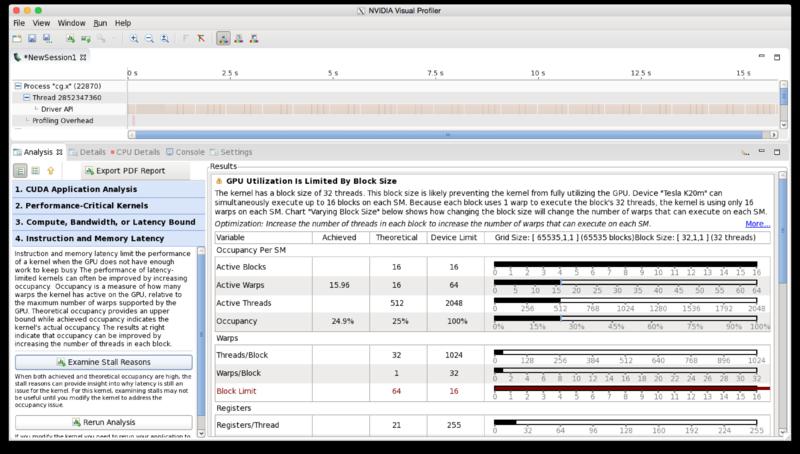Image resolution: width=800 pixels, height=454 pixels.
Task: Toggle the highlighted first grouping toolbar icon
Action: (223, 39)
